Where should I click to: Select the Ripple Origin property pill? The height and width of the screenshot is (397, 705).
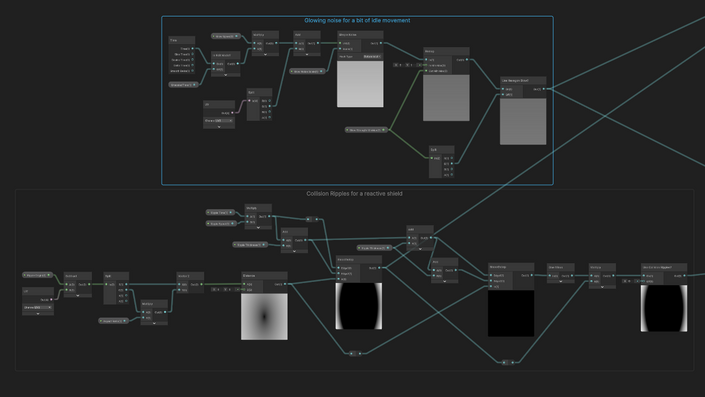(x=38, y=275)
